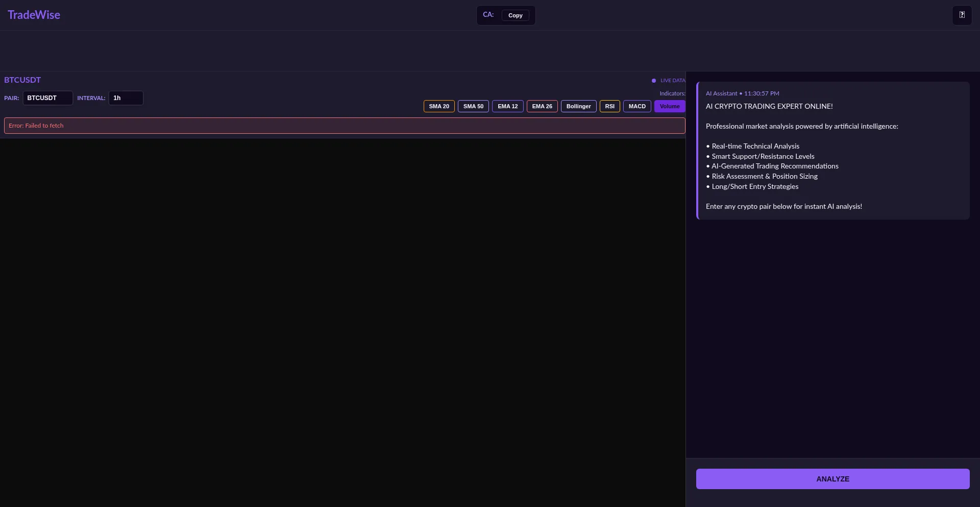Toggle the EMA 12 indicator on
Viewport: 980px width, 507px height.
507,106
